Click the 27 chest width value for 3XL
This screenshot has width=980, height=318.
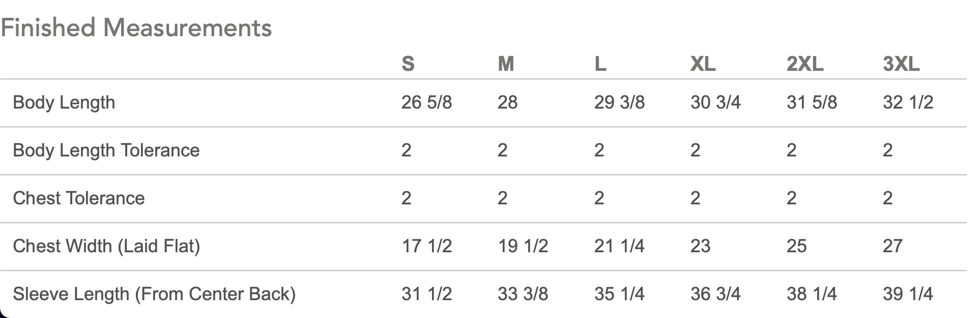coord(892,246)
